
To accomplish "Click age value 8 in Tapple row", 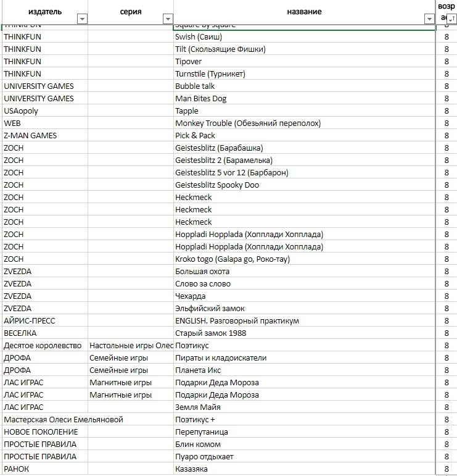I will (x=447, y=111).
